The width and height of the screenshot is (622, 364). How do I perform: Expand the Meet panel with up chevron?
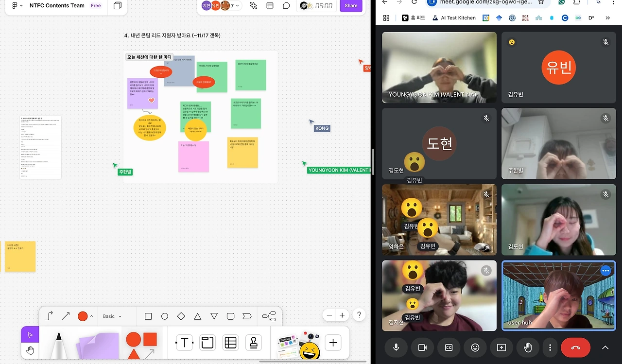click(605, 347)
